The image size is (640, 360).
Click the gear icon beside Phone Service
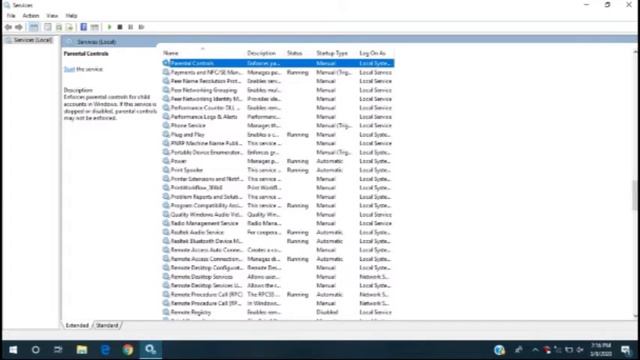click(x=166, y=125)
